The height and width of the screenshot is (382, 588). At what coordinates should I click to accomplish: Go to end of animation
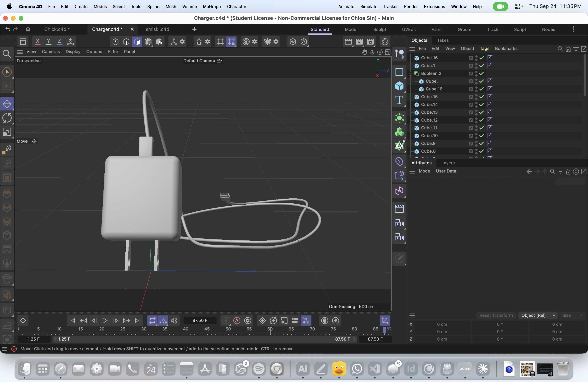138,321
